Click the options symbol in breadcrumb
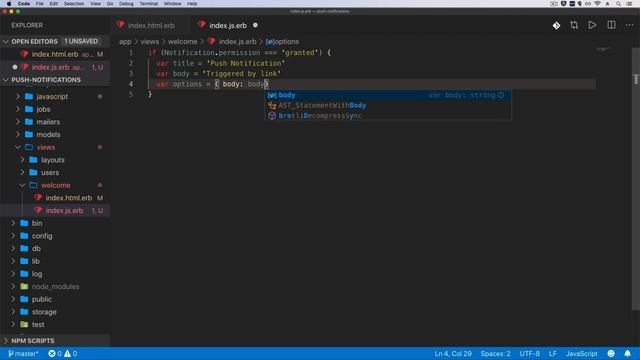The width and height of the screenshot is (640, 360). coord(282,42)
